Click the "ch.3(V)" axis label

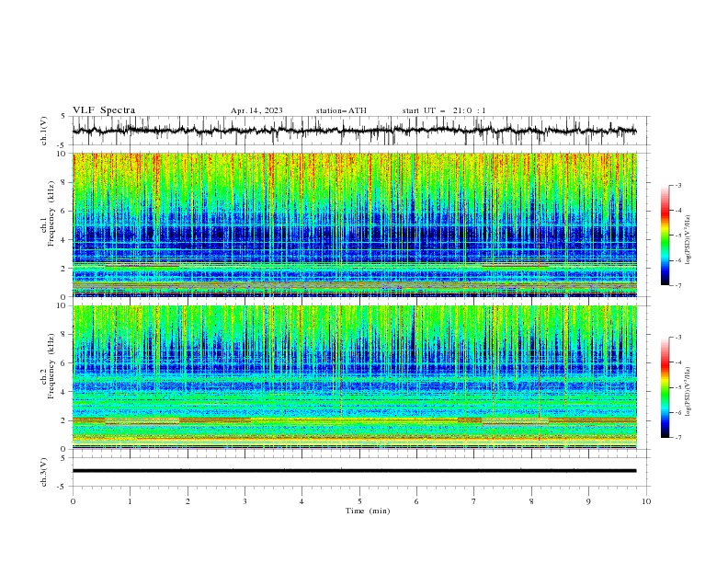point(44,472)
